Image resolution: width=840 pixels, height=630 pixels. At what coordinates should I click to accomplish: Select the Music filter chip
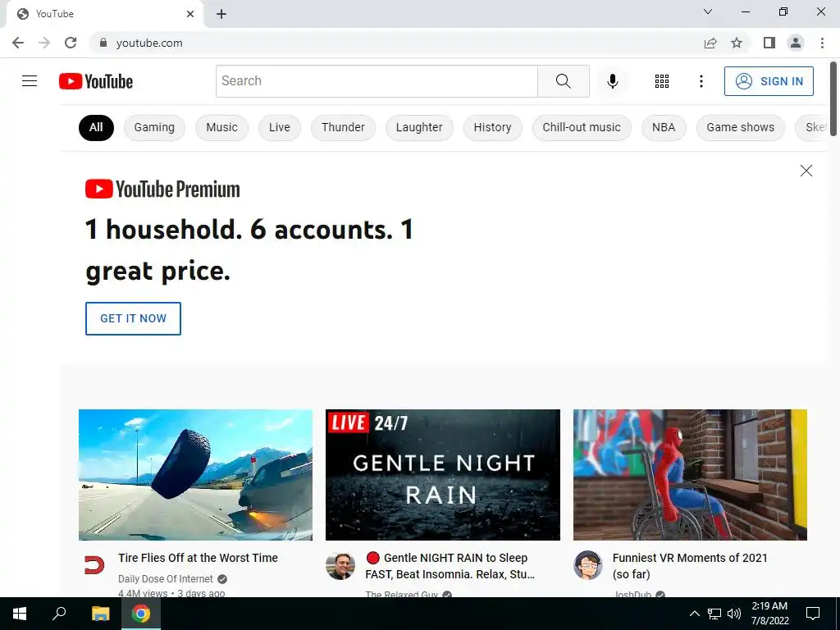221,127
